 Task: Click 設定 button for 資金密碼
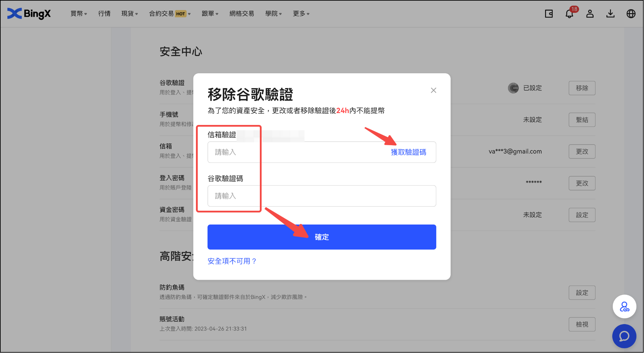582,215
